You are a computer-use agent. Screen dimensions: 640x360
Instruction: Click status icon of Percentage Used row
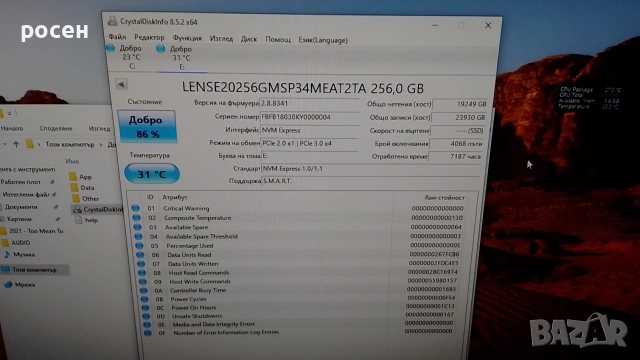pos(139,246)
